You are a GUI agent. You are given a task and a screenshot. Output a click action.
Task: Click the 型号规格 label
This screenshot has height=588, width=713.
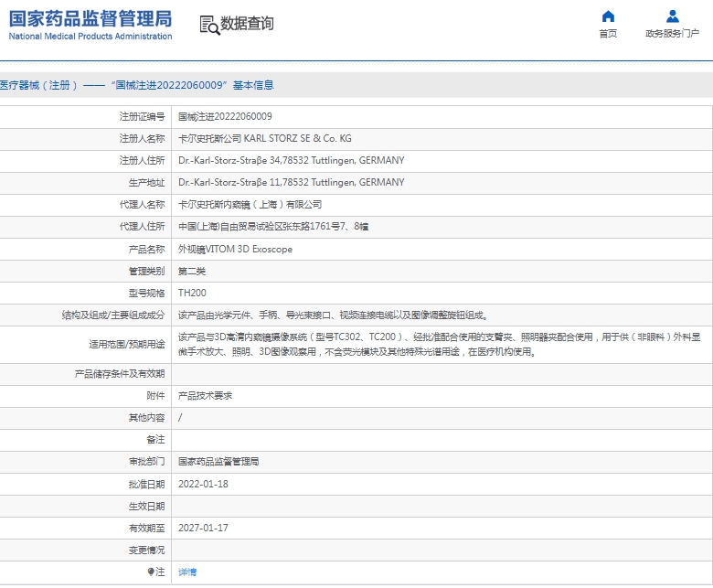(x=146, y=294)
